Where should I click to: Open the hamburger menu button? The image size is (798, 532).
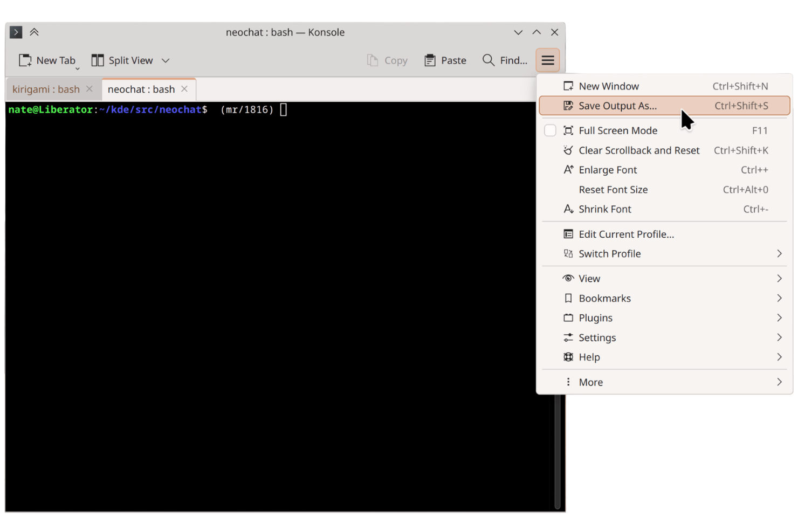click(547, 60)
